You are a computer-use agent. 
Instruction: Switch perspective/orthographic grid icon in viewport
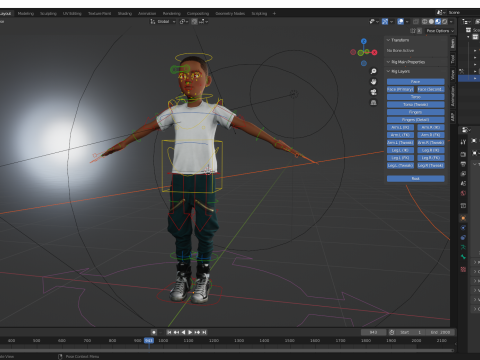pos(373,103)
